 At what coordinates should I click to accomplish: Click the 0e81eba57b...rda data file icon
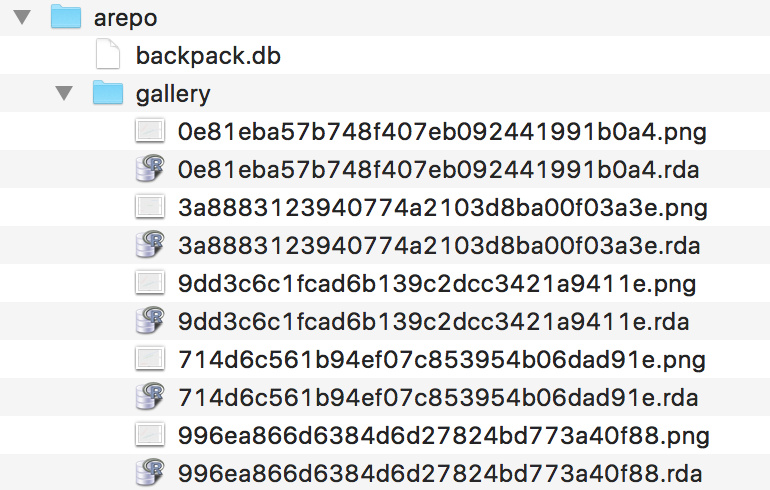click(x=149, y=169)
